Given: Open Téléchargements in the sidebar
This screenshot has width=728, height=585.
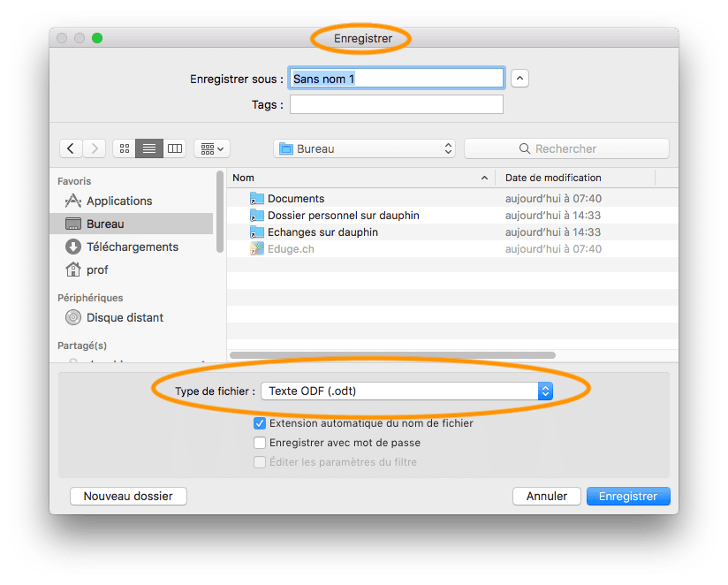Looking at the screenshot, I should pos(132,247).
